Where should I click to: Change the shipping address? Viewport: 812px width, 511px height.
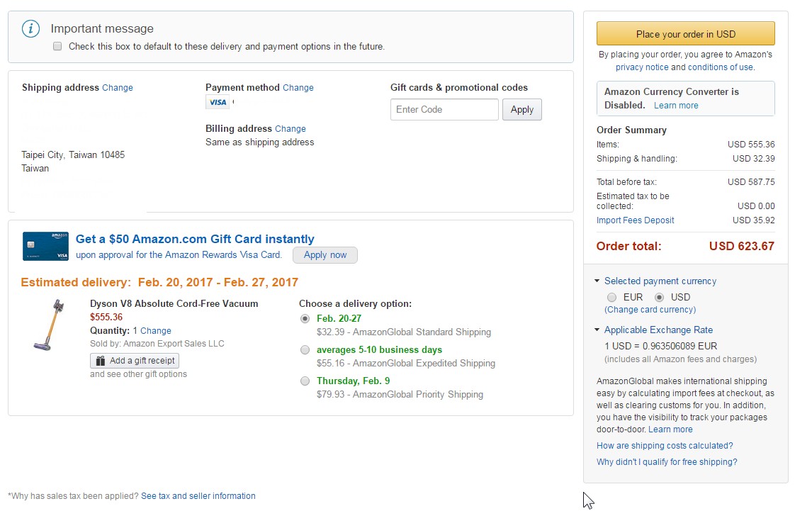[x=118, y=88]
